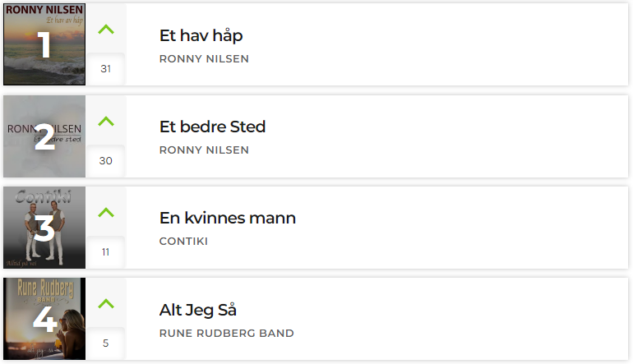Click vote count 30 box
This screenshot has height=364, width=633.
106,160
